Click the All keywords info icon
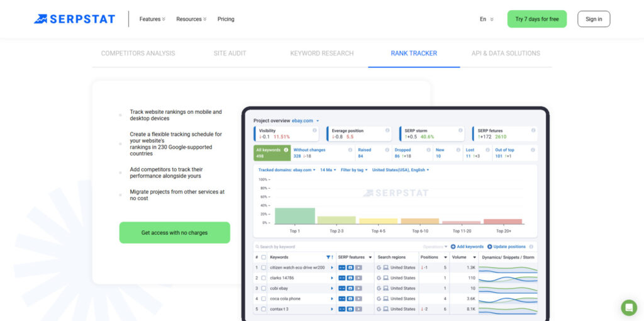 coord(286,150)
